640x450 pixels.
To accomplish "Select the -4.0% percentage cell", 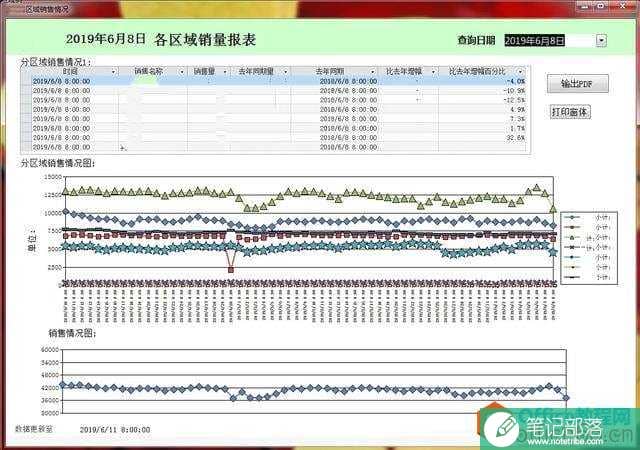I will pyautogui.click(x=482, y=81).
